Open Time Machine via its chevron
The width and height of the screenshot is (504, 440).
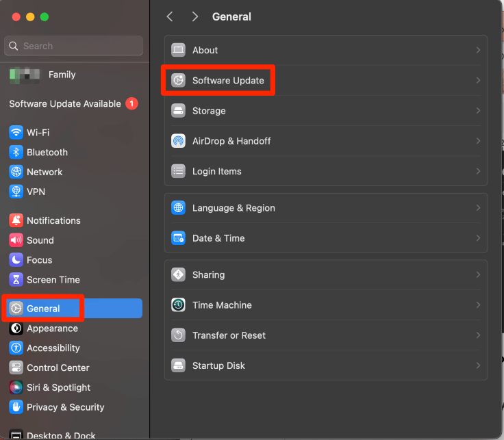click(x=478, y=305)
